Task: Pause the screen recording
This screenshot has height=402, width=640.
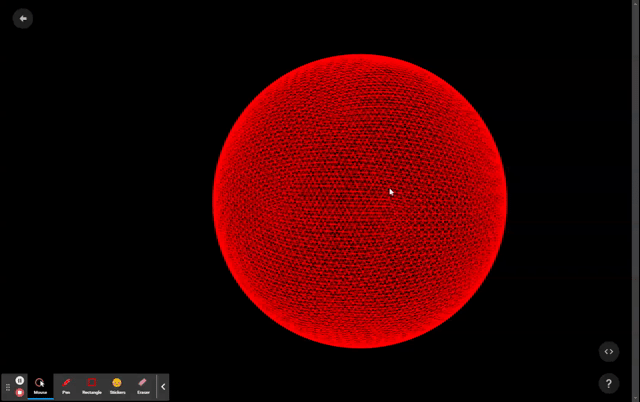Action: coord(19,381)
